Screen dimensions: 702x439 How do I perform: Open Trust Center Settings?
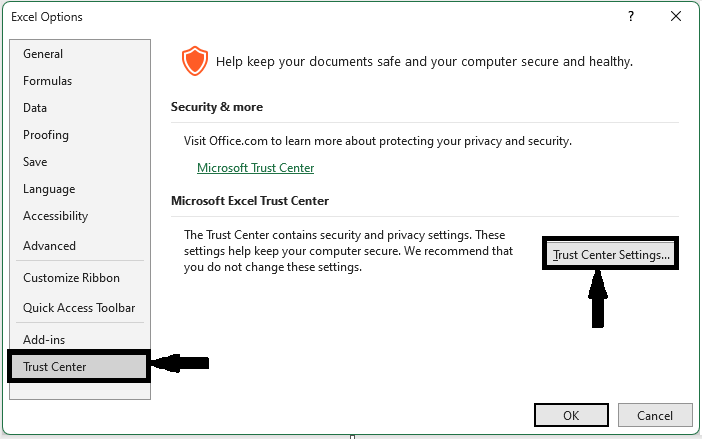(611, 255)
